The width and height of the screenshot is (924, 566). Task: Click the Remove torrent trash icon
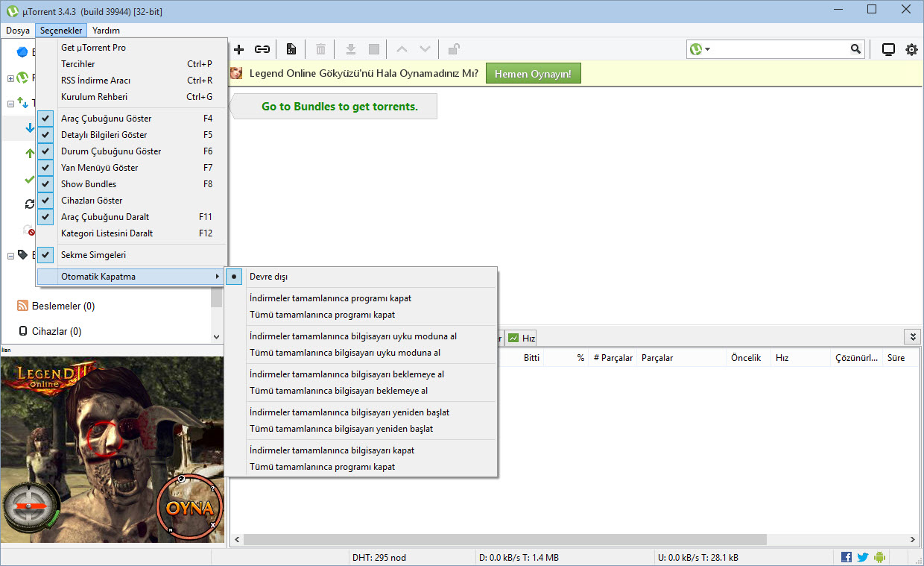pyautogui.click(x=320, y=49)
